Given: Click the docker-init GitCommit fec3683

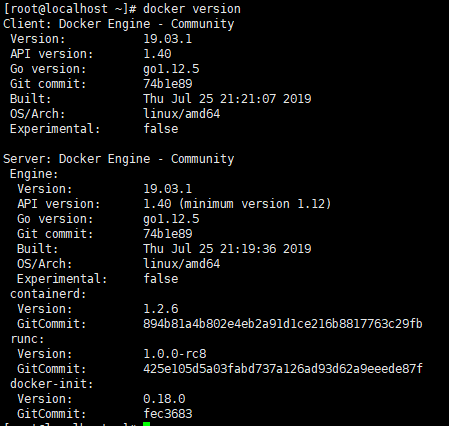Looking at the screenshot, I should [x=168, y=414].
